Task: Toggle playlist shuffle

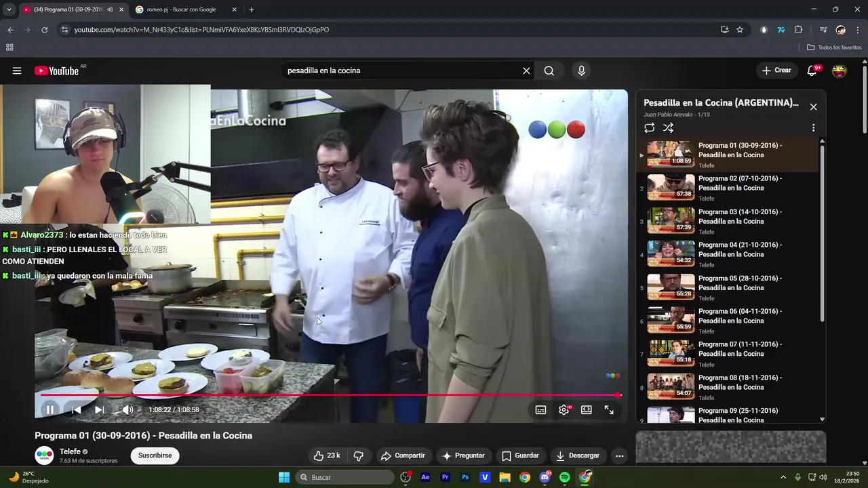Action: click(668, 127)
